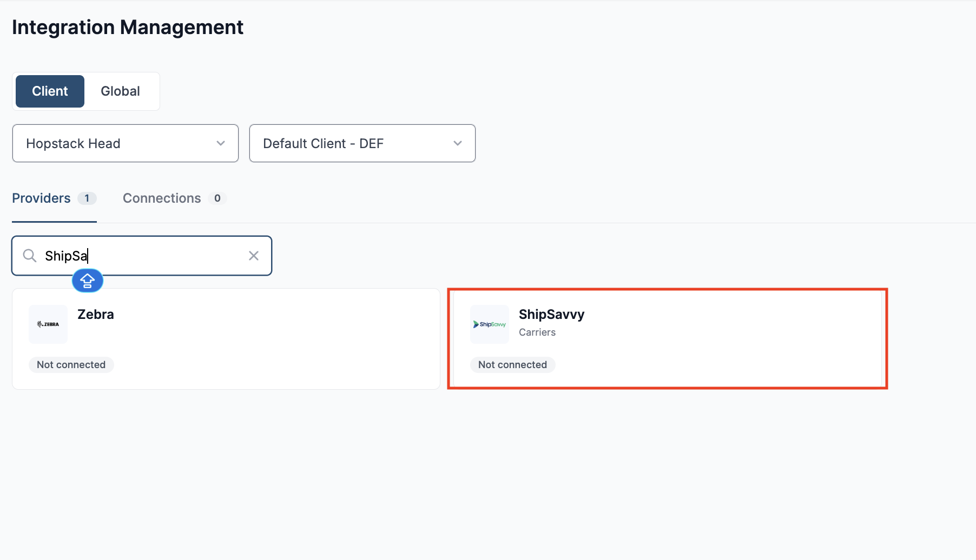Click the blue caps lock indicator icon
The image size is (976, 560).
pyautogui.click(x=88, y=281)
